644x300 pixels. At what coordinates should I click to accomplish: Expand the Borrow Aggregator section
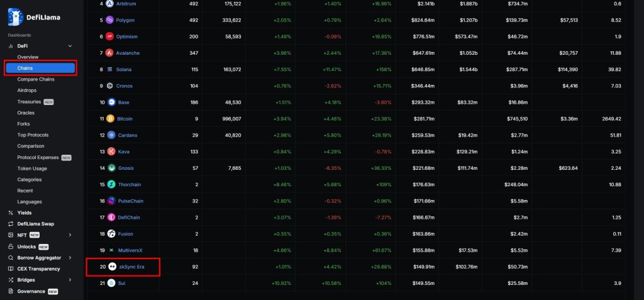pyautogui.click(x=70, y=258)
